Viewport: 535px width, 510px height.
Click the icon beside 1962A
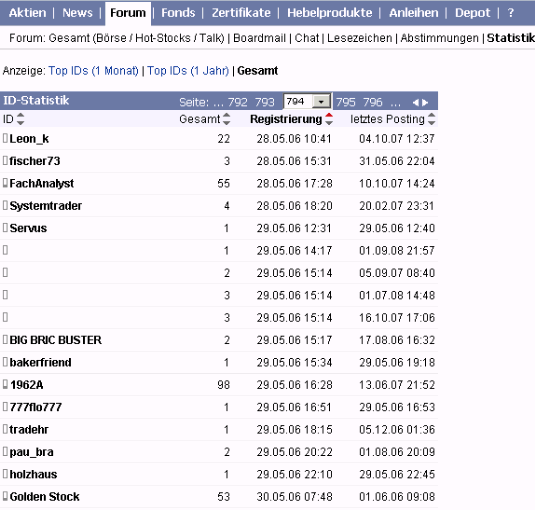tap(5, 384)
